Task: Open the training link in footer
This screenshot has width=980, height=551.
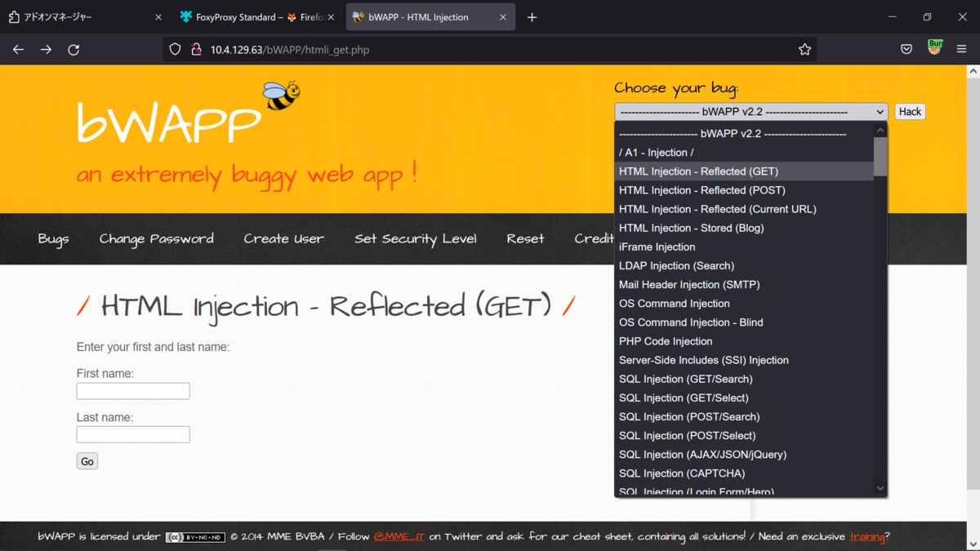Action: point(866,536)
